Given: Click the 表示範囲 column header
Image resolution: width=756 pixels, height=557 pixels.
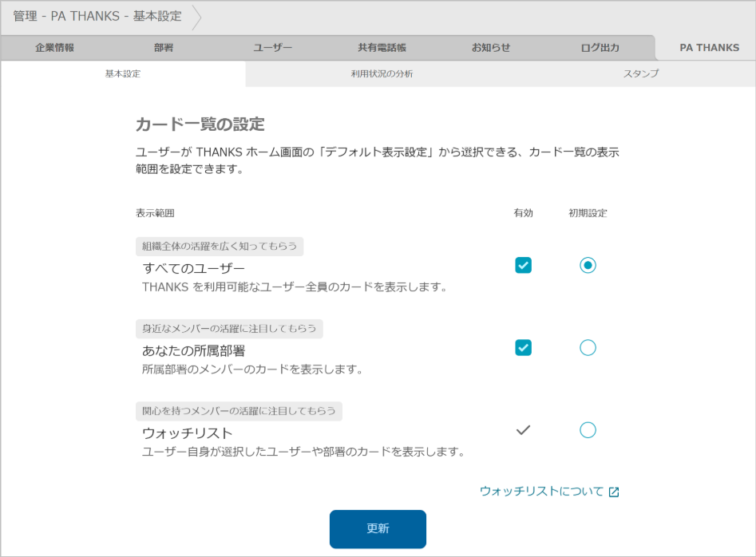Looking at the screenshot, I should [155, 213].
